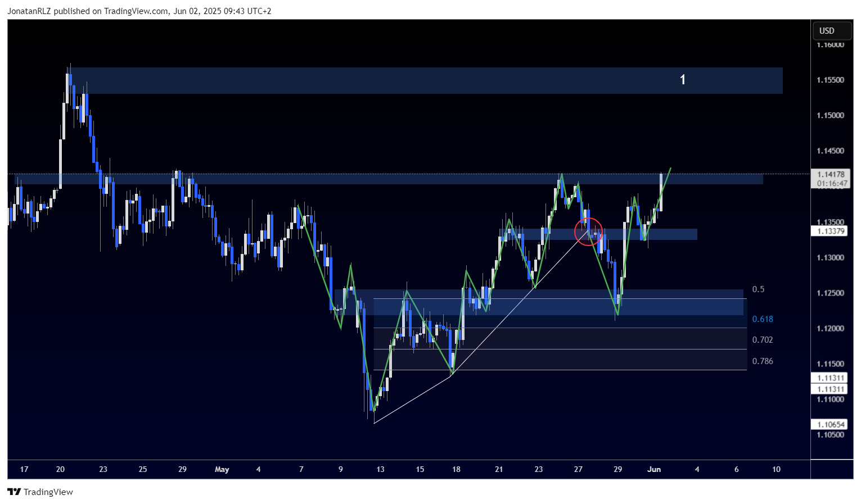
Task: Select the current price label 1.14178
Action: (x=831, y=175)
